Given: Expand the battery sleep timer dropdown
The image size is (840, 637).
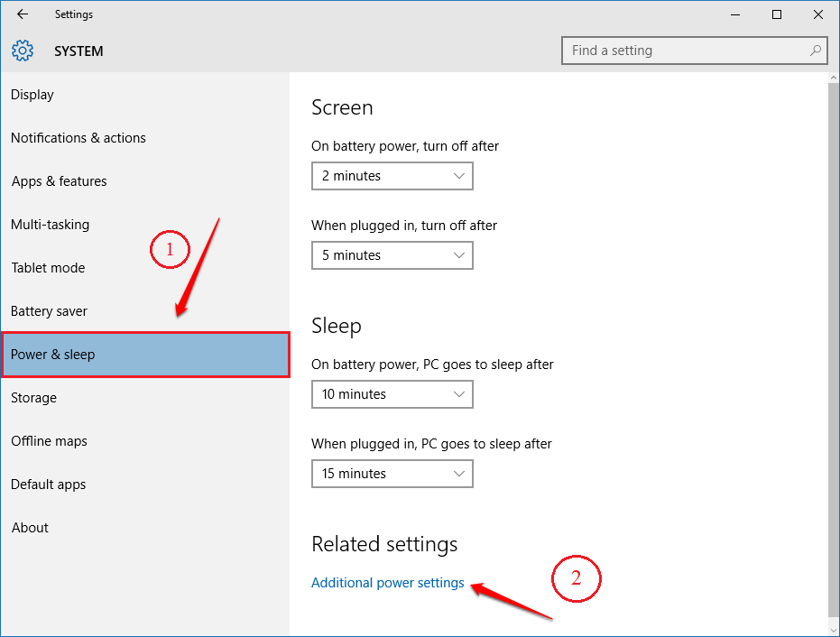Looking at the screenshot, I should click(x=392, y=394).
